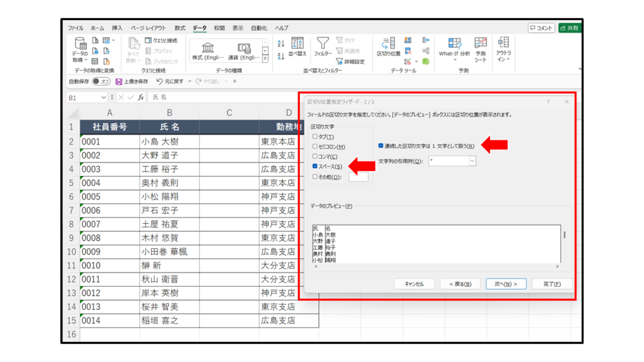Open the 文字列の引用符 dropdown
Screen dimensions: 644x362
(x=472, y=161)
